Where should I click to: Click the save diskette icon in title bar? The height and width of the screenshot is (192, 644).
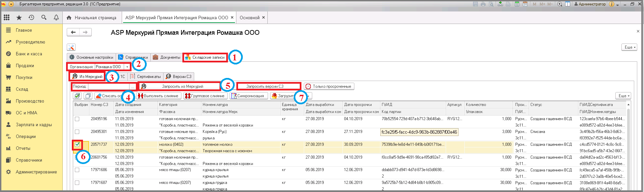click(475, 4)
